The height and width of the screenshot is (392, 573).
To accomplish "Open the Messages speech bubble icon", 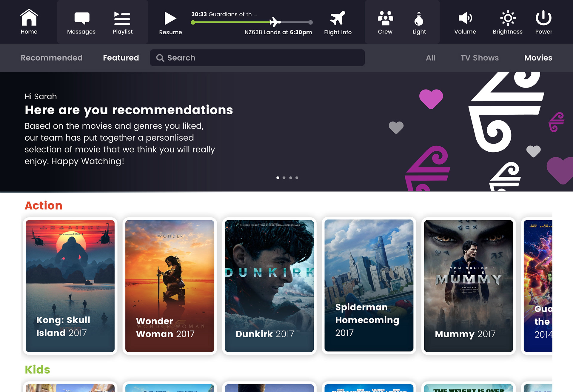I will click(82, 18).
